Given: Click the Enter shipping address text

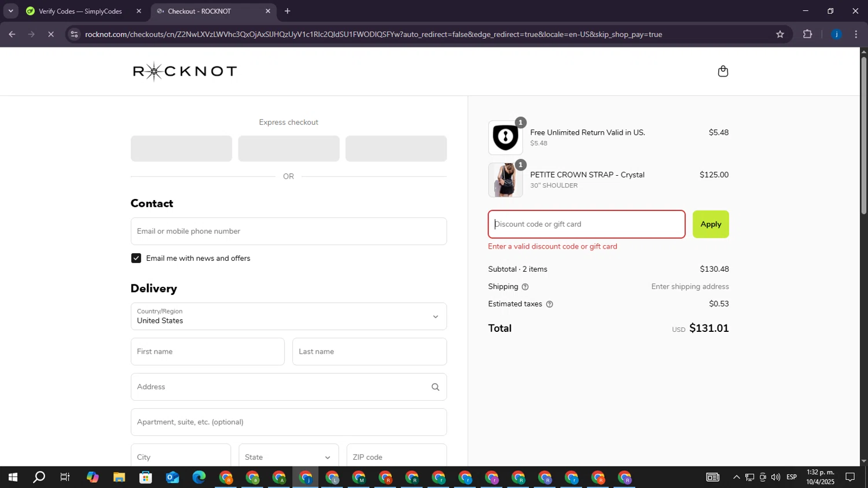Looking at the screenshot, I should pos(690,287).
